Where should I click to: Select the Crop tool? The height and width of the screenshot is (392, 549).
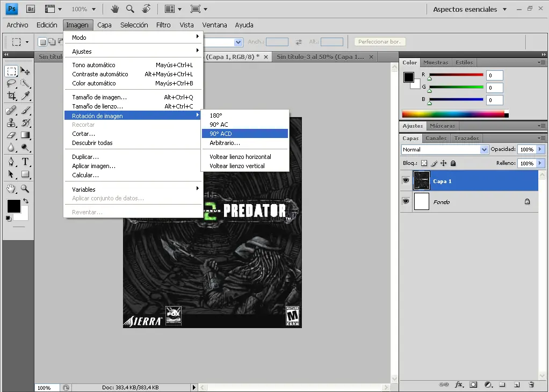(11, 96)
